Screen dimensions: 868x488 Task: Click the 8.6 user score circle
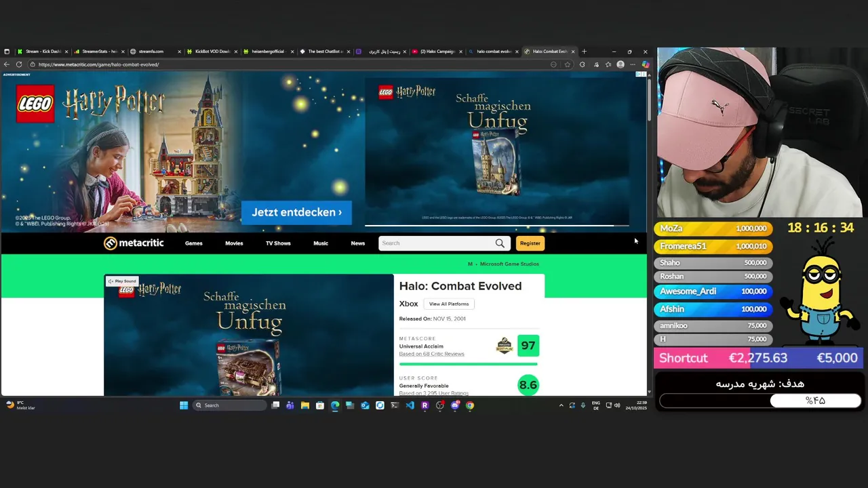click(x=528, y=385)
